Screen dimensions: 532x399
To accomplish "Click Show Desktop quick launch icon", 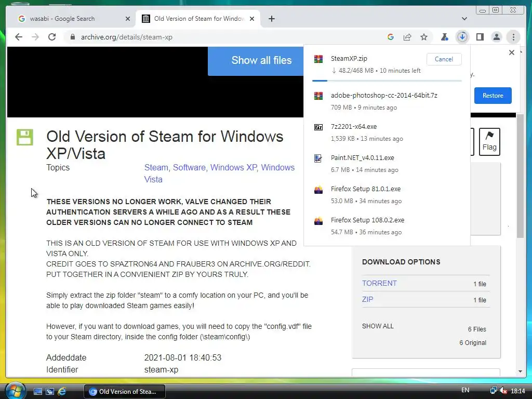I will tap(37, 392).
